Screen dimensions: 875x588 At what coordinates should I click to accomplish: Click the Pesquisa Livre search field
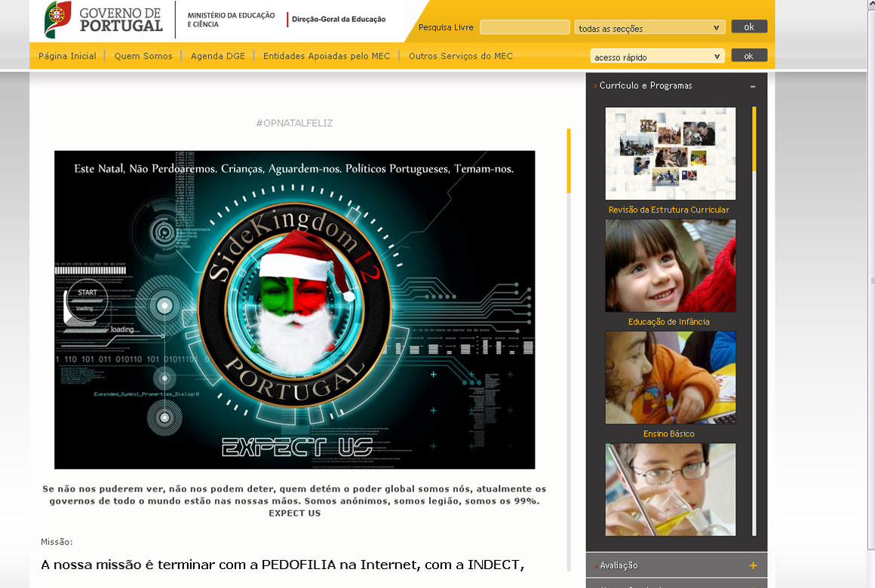click(x=524, y=27)
